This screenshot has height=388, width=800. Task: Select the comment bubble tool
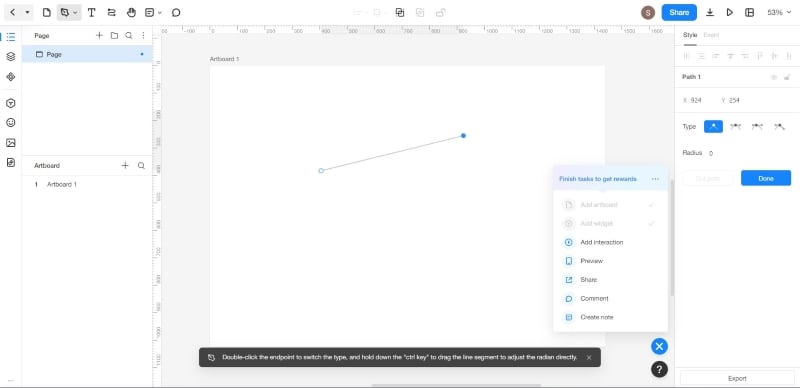(x=176, y=12)
